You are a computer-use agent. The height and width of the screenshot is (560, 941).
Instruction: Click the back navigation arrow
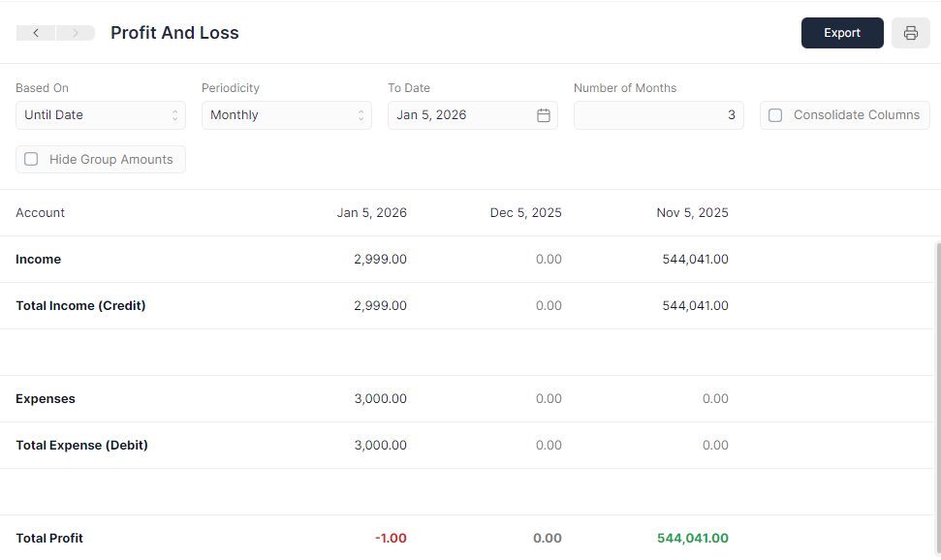(x=36, y=32)
